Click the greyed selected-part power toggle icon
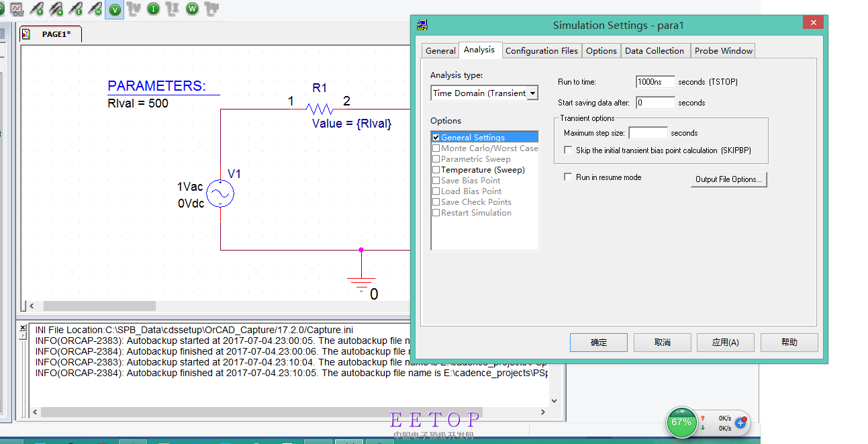Image resolution: width=868 pixels, height=444 pixels. click(211, 9)
